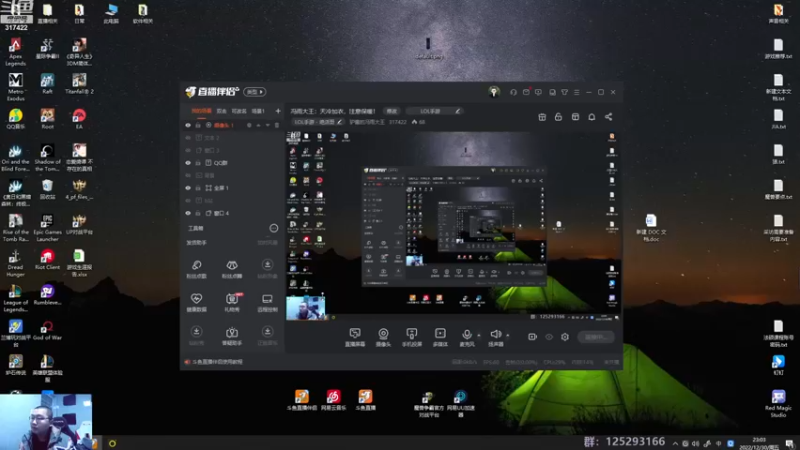Open the mode switch pill beside app logo

[x=254, y=92]
